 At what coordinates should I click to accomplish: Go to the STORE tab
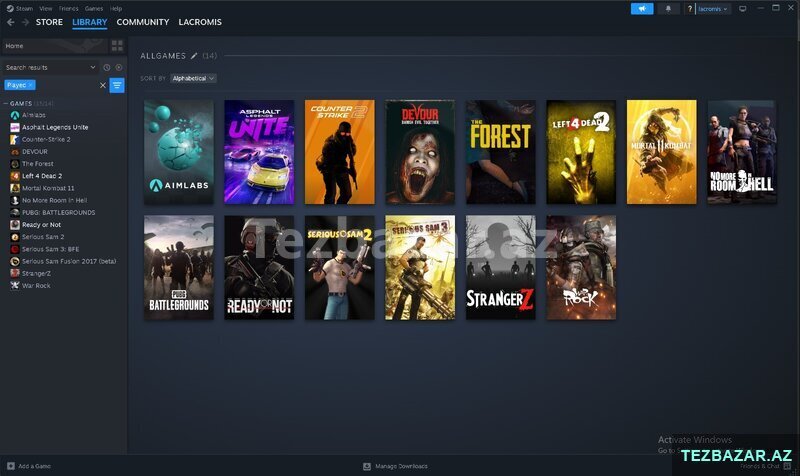coord(49,22)
